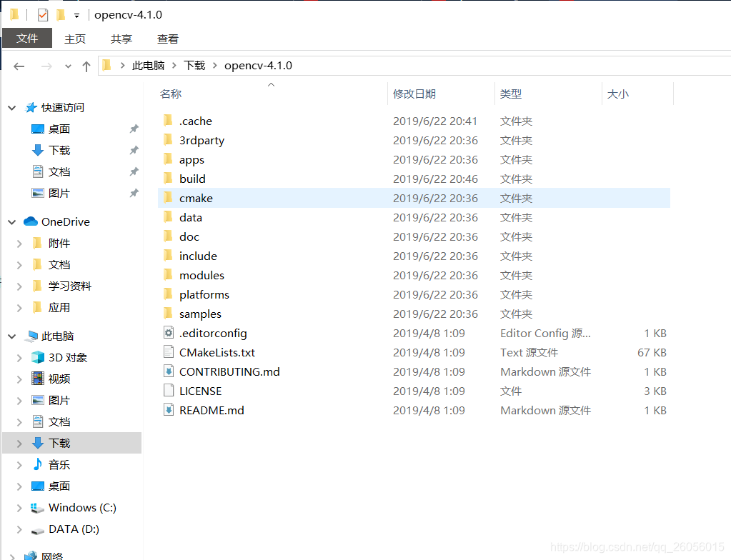Select the CMakeLists.txt file icon
This screenshot has height=560, width=731.
tap(169, 351)
